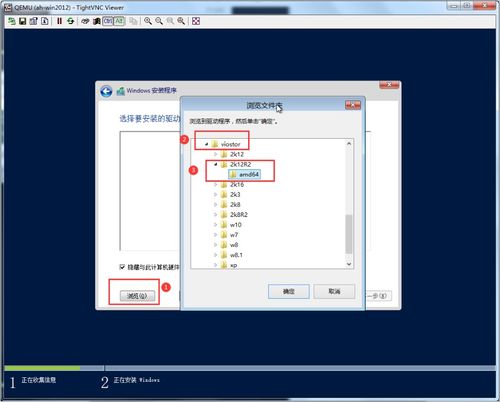Collapse the viostor folder tree node

click(x=206, y=144)
